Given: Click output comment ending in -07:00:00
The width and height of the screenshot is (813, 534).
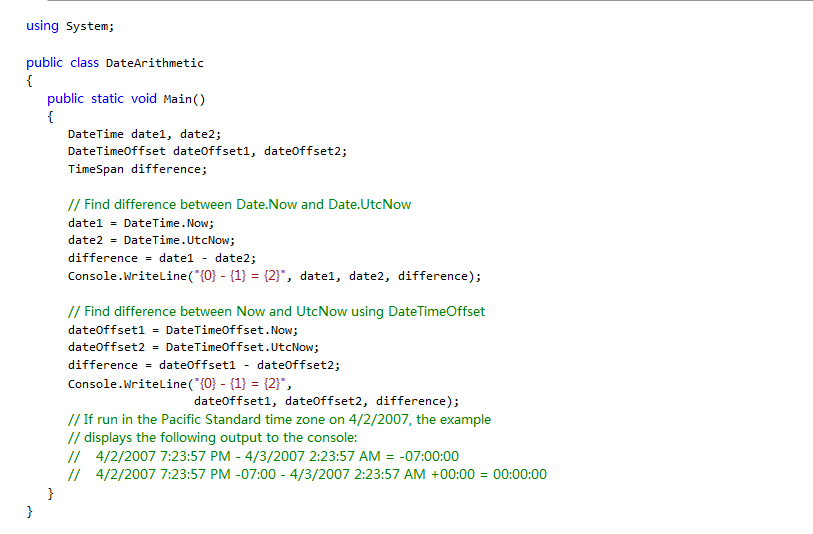Looking at the screenshot, I should tap(263, 456).
